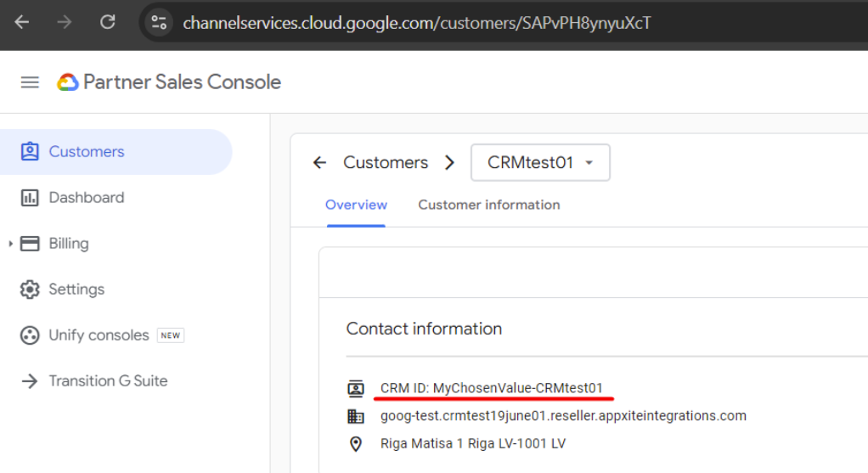Viewport: 868px width, 473px height.
Task: Open Dashboard in sidebar
Action: tap(87, 198)
